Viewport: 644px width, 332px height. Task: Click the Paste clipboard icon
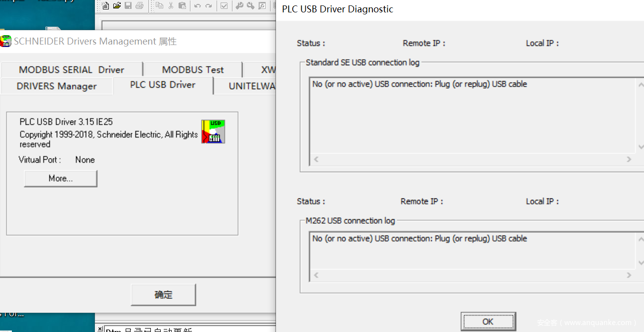tap(183, 6)
